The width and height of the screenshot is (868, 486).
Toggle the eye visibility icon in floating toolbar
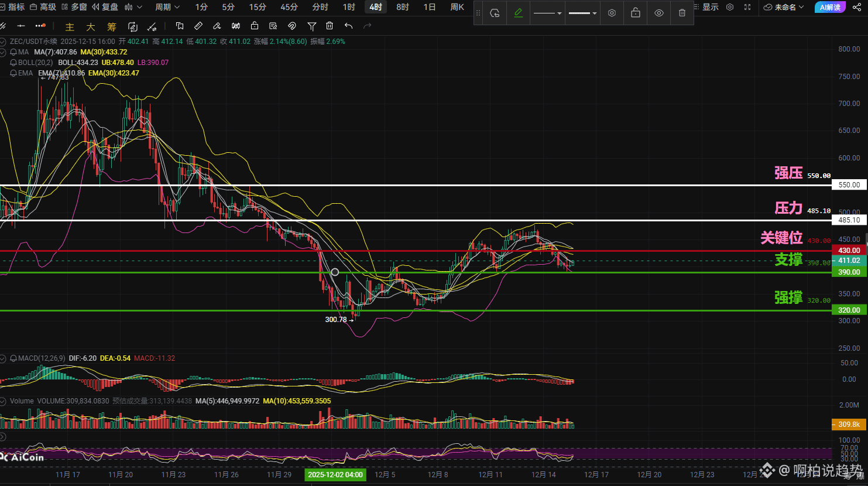click(x=658, y=13)
